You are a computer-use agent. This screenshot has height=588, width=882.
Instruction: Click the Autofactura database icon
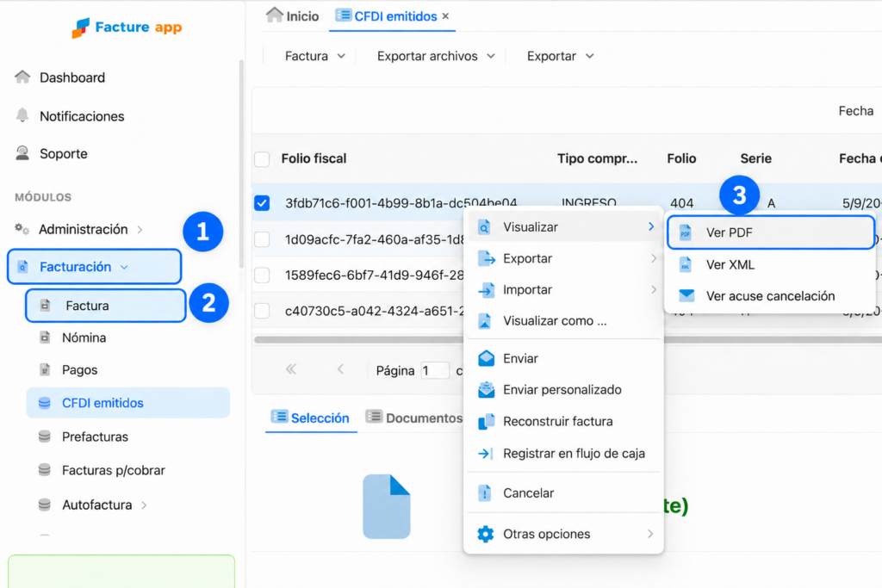click(45, 504)
